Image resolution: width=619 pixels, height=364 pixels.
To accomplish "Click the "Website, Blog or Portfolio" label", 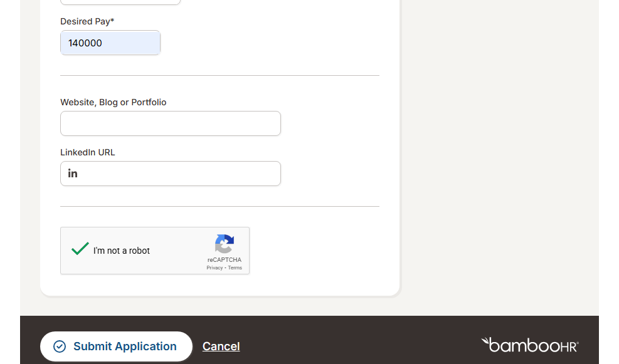I will [113, 102].
